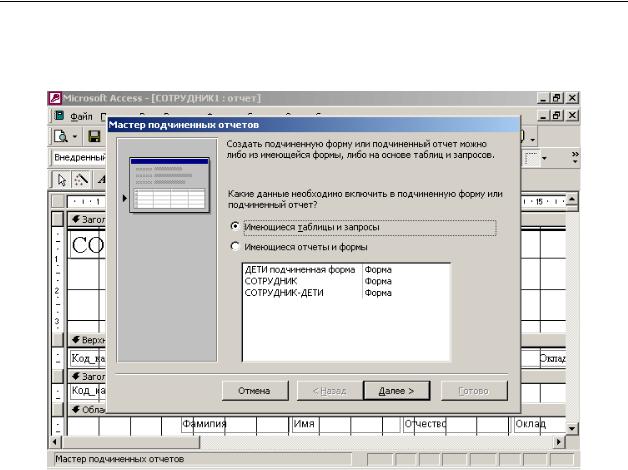Click the Верхний колонтитул section bar

(x=87, y=340)
